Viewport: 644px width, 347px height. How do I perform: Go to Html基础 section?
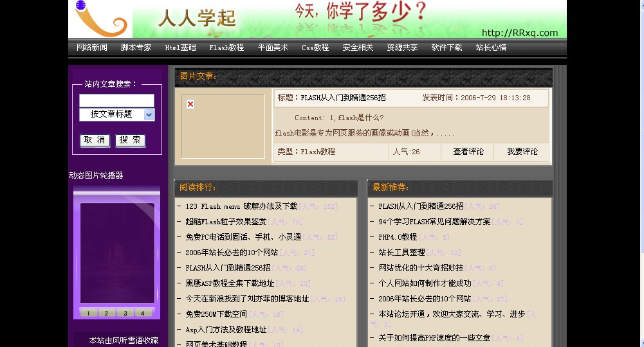coord(180,48)
